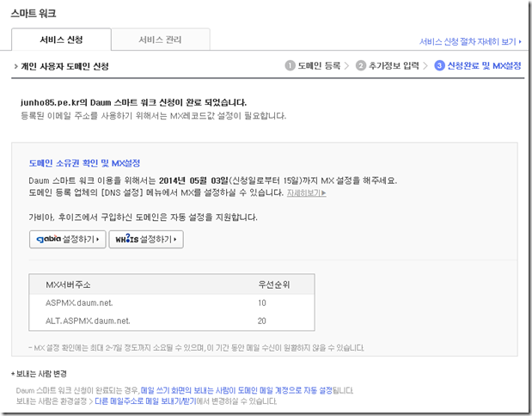Click the 우선순위 column header
The width and height of the screenshot is (532, 416).
tap(274, 284)
